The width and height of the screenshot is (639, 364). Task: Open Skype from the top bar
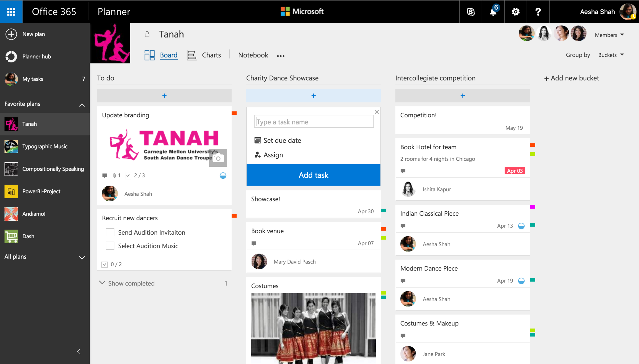(471, 12)
